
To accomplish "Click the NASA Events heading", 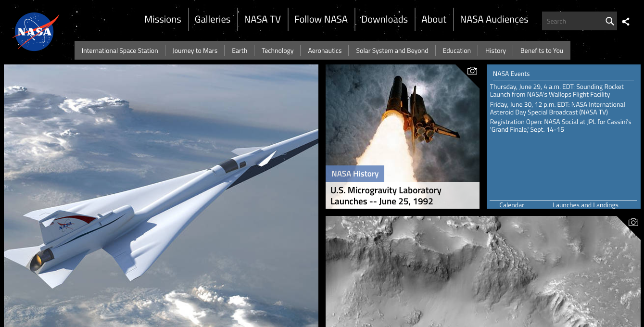I will coord(511,74).
